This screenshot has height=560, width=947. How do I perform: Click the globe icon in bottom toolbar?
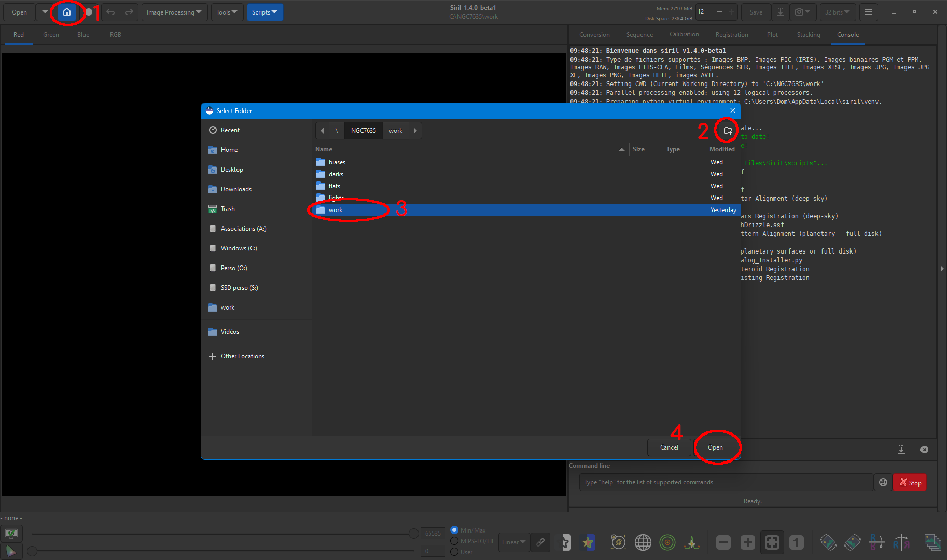point(643,542)
